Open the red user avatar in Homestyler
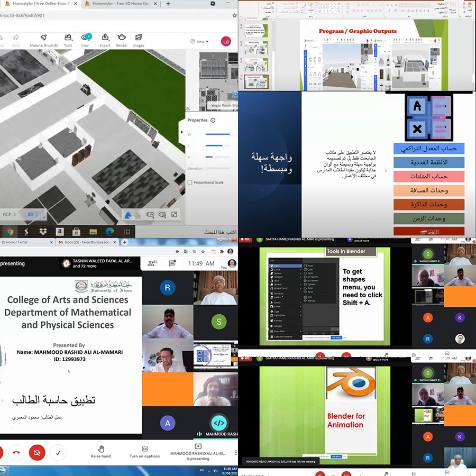The image size is (476, 476). pos(226,41)
